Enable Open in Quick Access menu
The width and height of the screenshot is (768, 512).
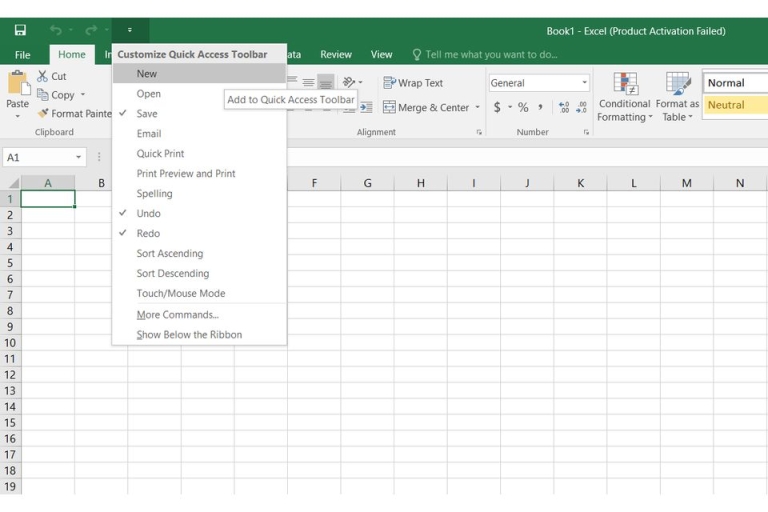[x=199, y=94]
